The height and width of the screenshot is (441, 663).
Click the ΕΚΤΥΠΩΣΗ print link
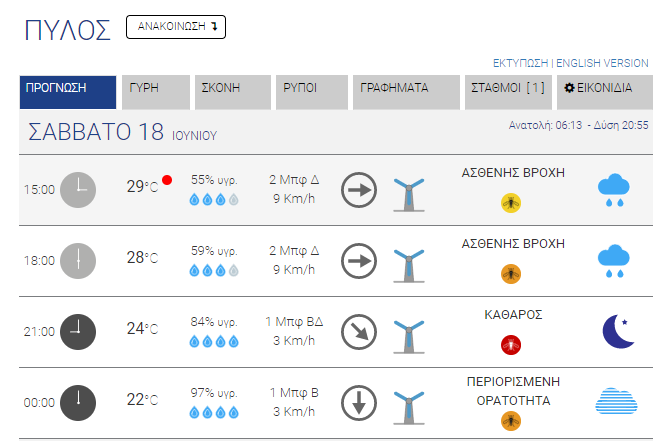point(521,63)
